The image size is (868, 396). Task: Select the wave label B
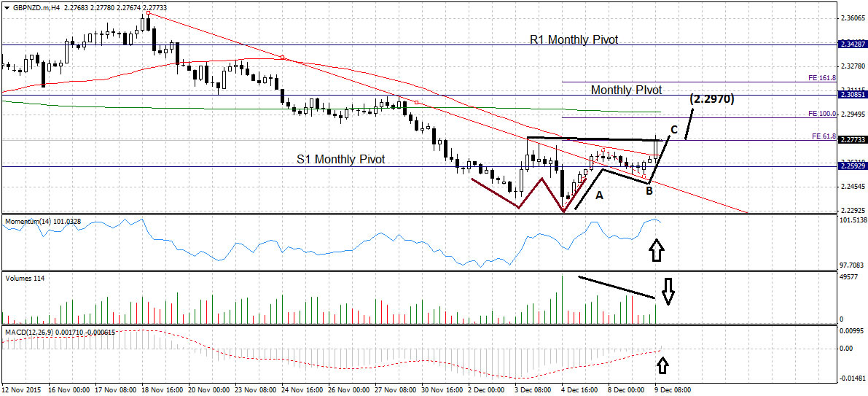(647, 191)
